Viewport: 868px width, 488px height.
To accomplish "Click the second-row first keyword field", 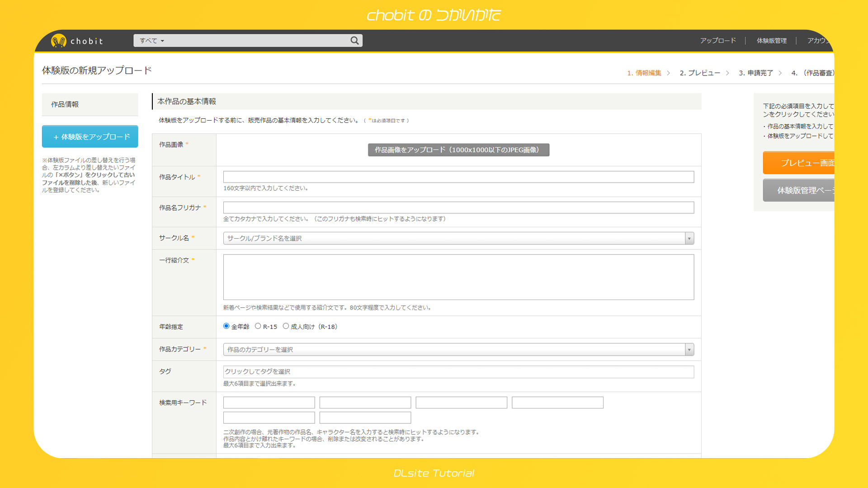I will (269, 418).
